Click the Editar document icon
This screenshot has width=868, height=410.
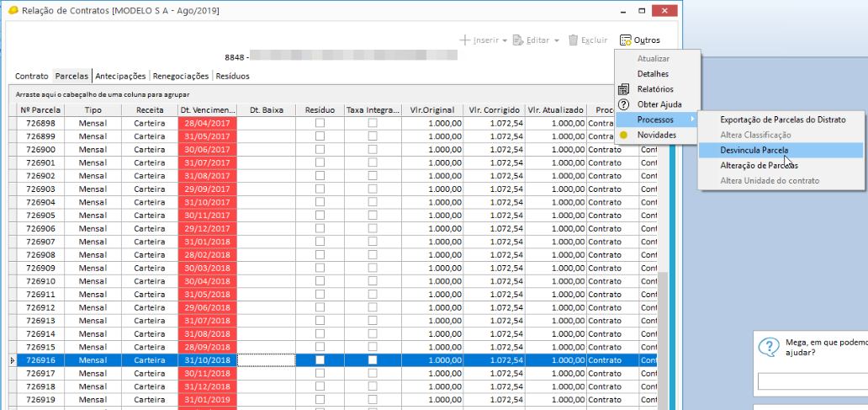point(518,40)
